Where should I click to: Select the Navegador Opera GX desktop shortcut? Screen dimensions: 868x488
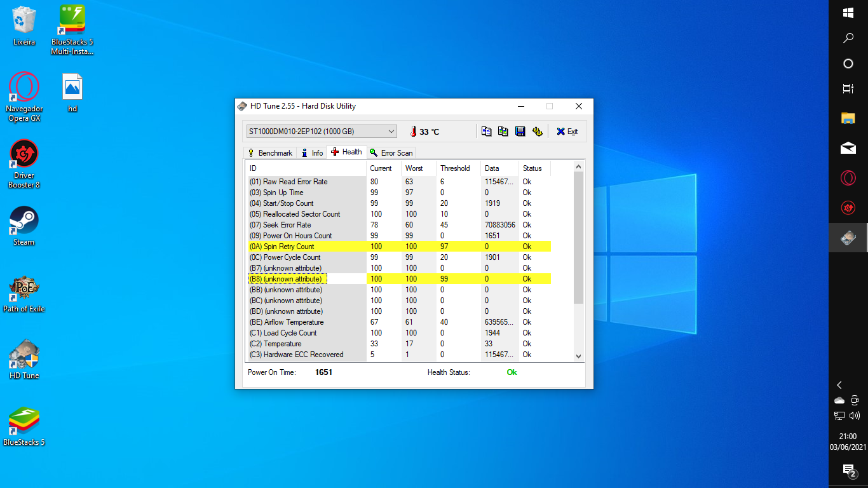tap(24, 97)
